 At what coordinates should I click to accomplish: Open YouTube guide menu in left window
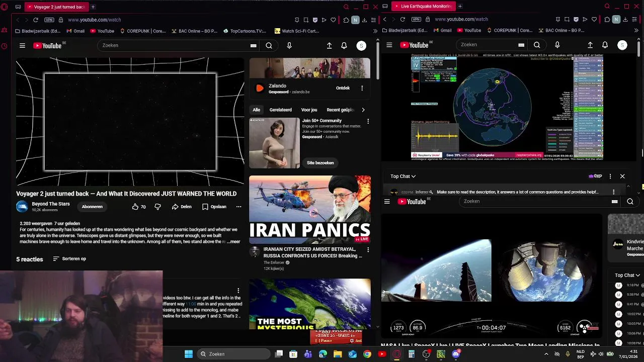22,46
